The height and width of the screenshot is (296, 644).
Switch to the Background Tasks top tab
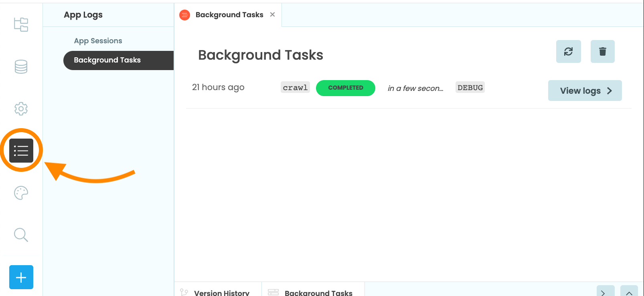pos(229,15)
